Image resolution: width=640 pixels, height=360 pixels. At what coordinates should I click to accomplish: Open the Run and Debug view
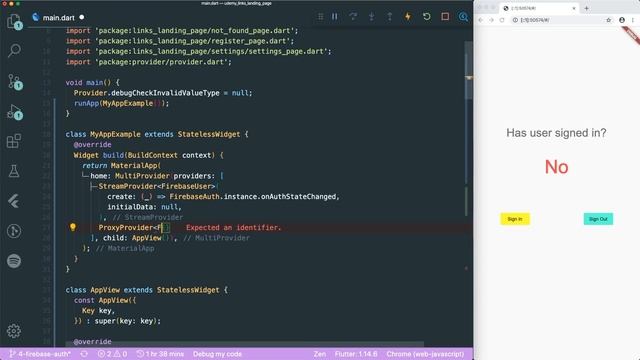pyautogui.click(x=15, y=112)
